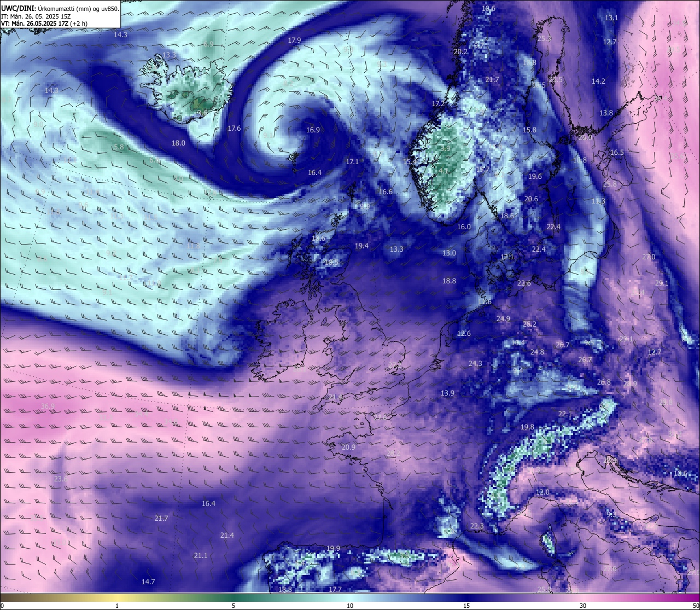Click the 21.1 value in the southwest Atlantic
Screen dimensions: 700x610
click(x=201, y=556)
